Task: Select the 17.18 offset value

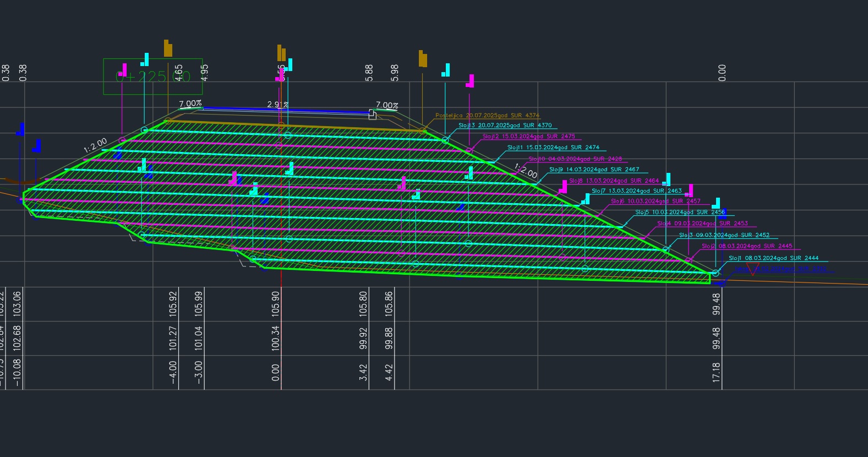Action: tap(716, 372)
